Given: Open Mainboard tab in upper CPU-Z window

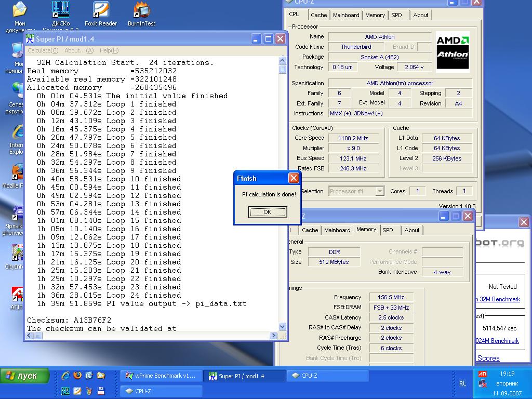Looking at the screenshot, I should click(x=345, y=15).
